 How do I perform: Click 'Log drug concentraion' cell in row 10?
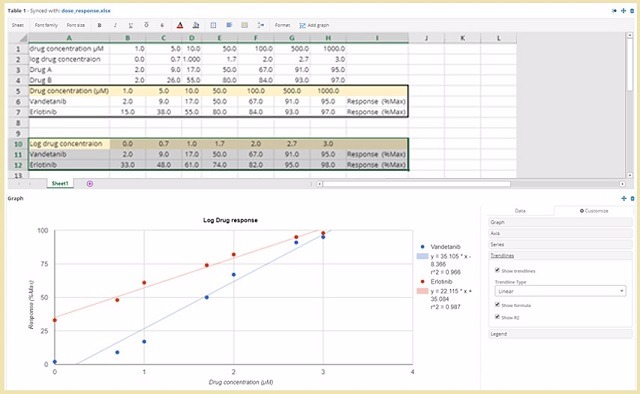(69, 144)
